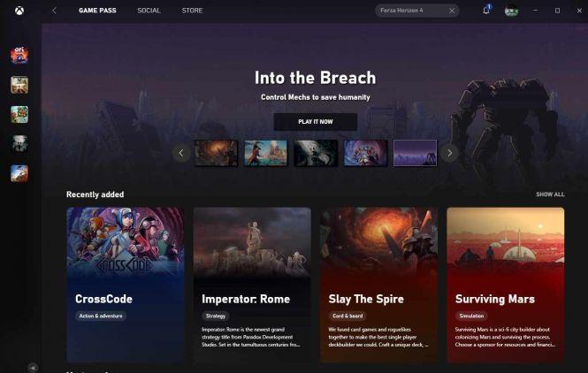Show previous featured game in carousel
The width and height of the screenshot is (588, 373).
click(181, 153)
